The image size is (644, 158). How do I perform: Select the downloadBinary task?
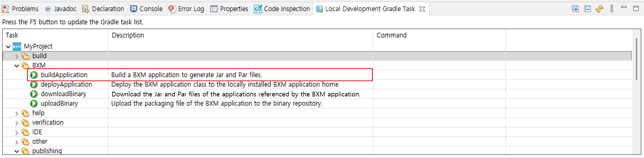(63, 94)
